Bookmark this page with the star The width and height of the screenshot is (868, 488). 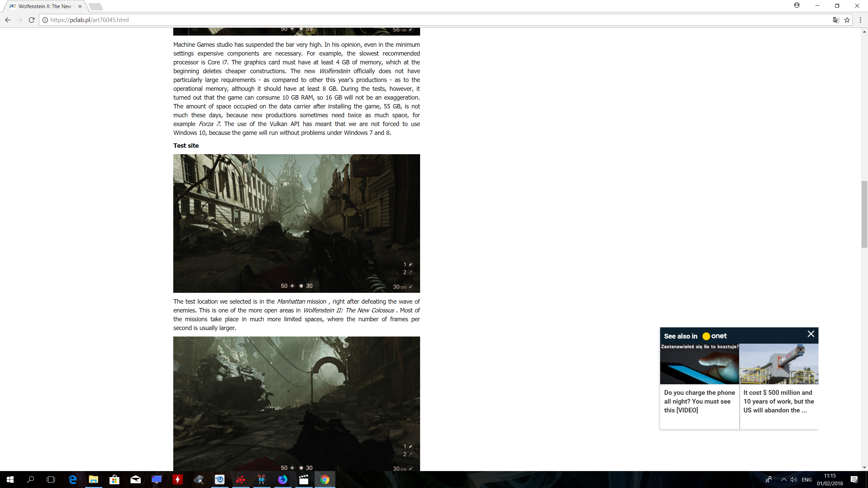coord(847,20)
